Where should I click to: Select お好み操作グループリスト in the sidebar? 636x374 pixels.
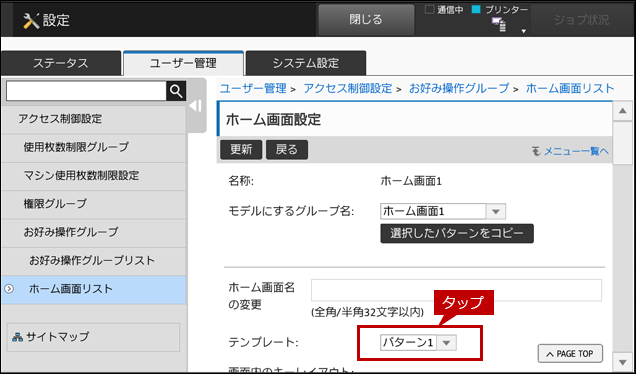click(x=94, y=261)
